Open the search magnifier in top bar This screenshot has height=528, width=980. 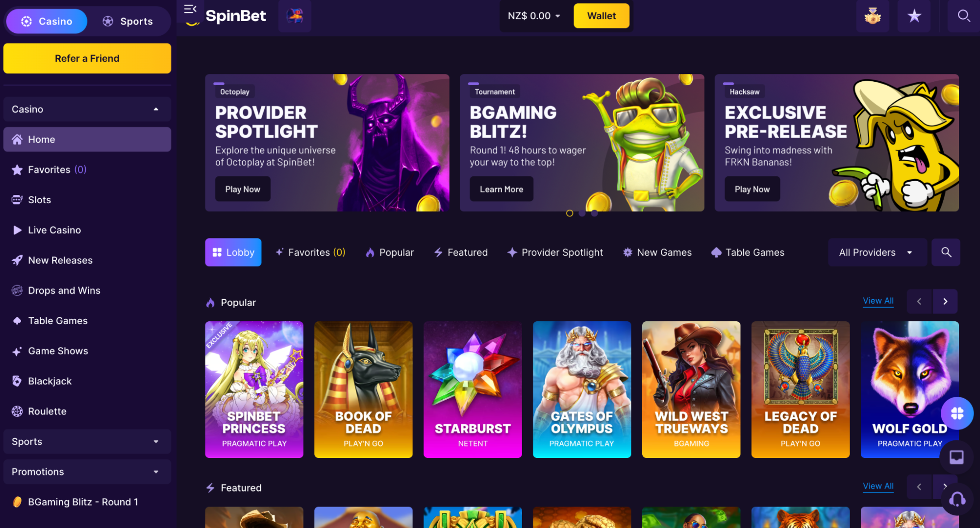964,16
